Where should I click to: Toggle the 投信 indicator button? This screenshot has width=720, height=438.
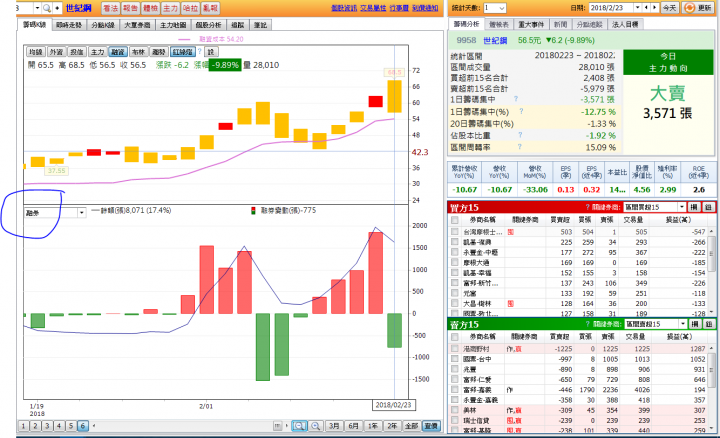click(x=77, y=52)
